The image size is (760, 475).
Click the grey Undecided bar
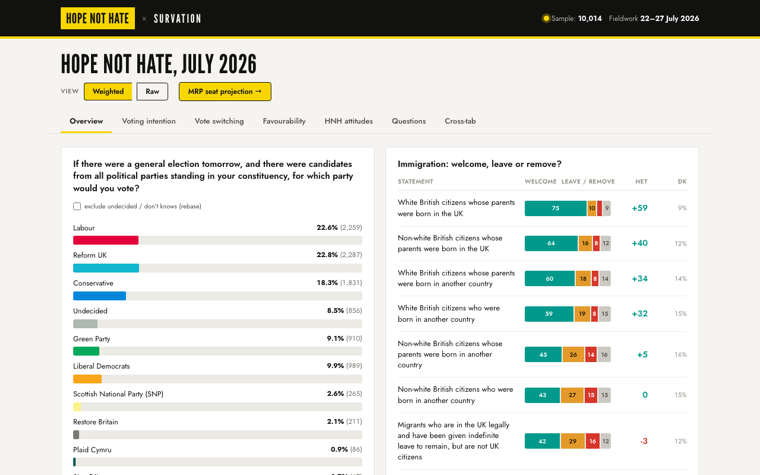point(85,323)
